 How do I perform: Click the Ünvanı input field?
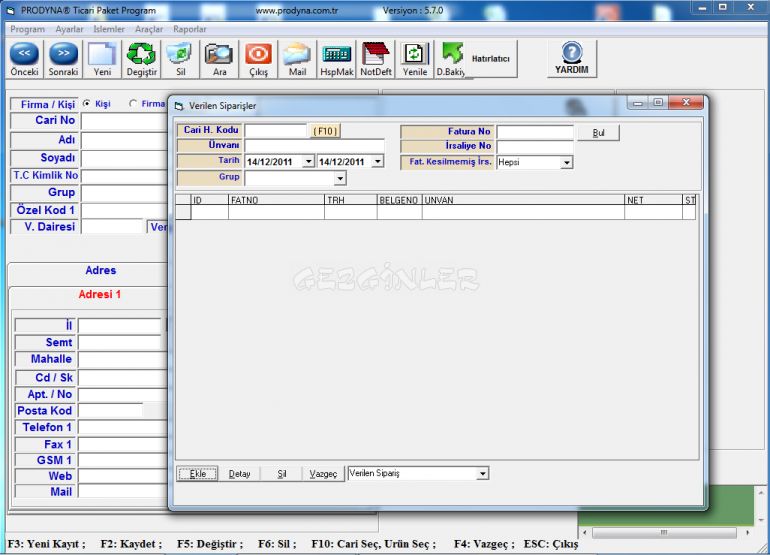(314, 146)
